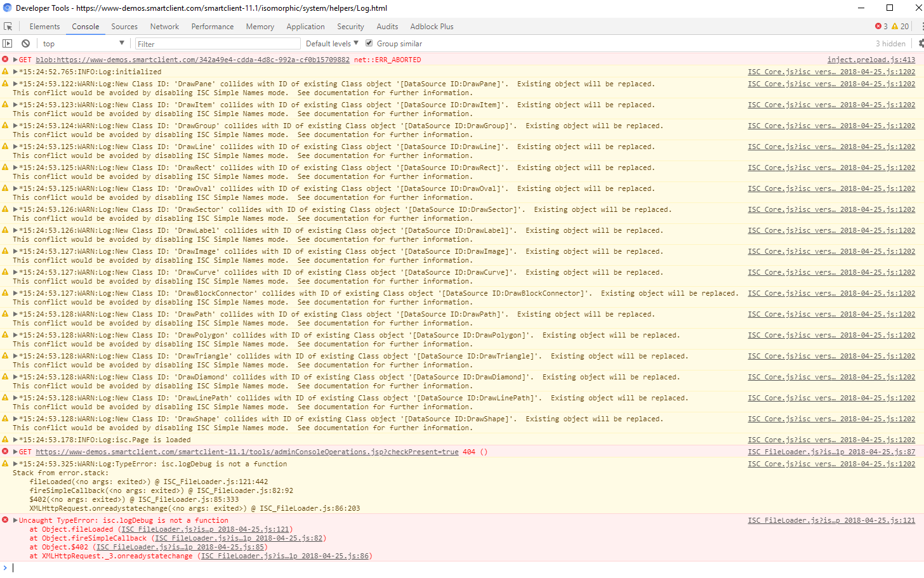Open the inject.preload.js:413 source link
This screenshot has width=924, height=578.
871,60
